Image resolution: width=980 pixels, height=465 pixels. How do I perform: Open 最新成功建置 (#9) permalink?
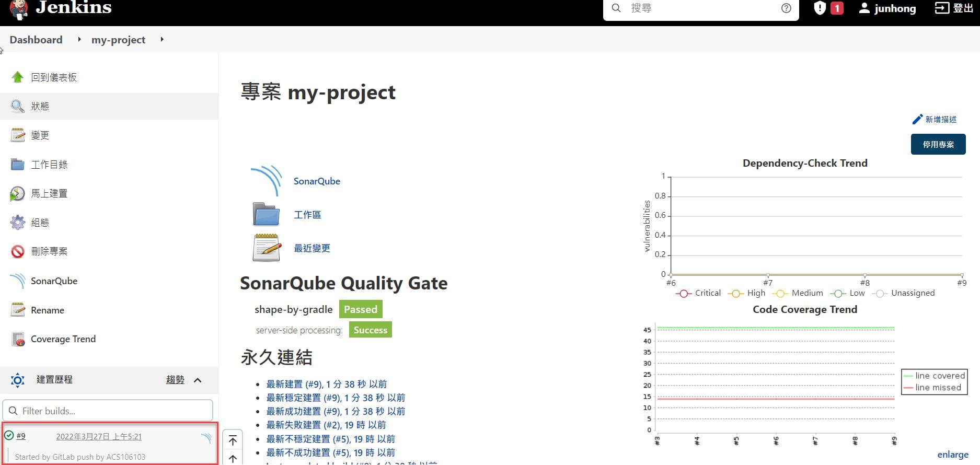pyautogui.click(x=336, y=411)
